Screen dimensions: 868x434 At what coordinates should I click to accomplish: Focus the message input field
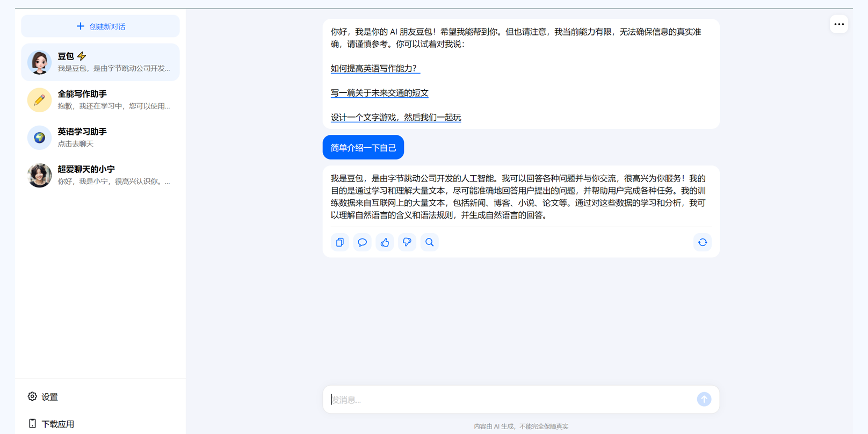point(510,400)
